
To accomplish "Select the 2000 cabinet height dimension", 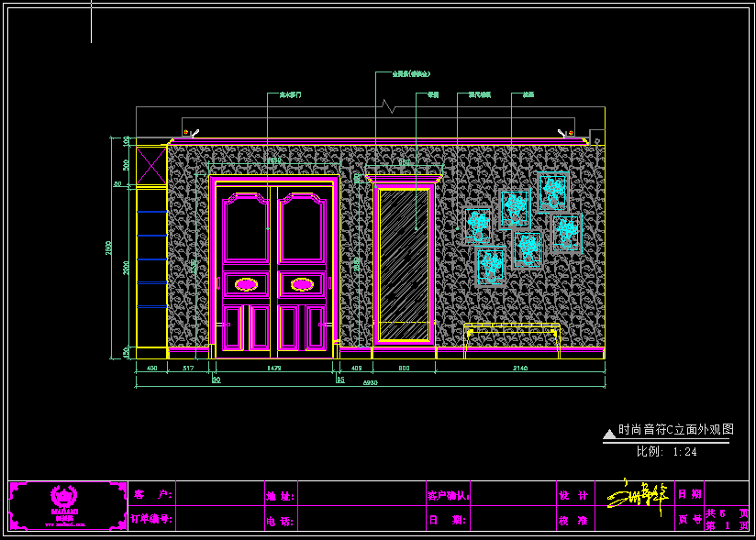I will (127, 268).
